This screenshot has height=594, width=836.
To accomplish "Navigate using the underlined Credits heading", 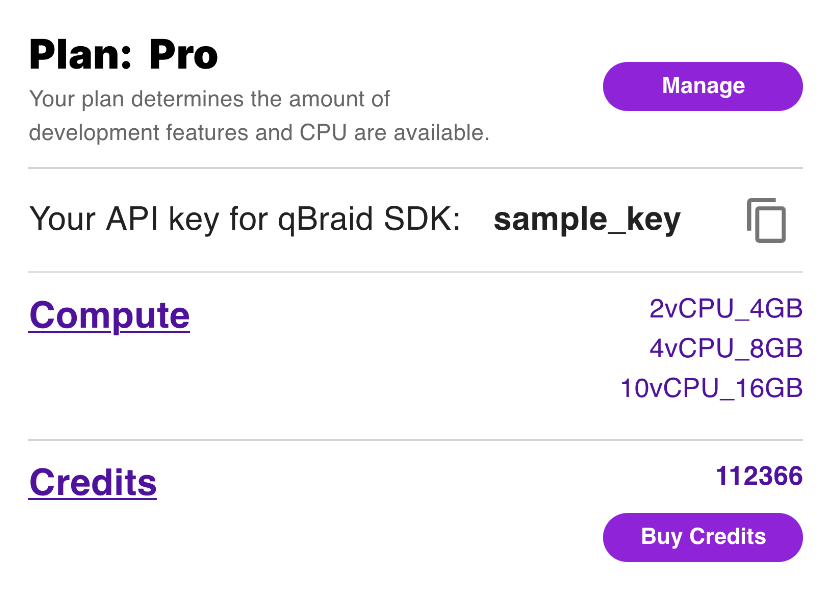I will pyautogui.click(x=92, y=483).
